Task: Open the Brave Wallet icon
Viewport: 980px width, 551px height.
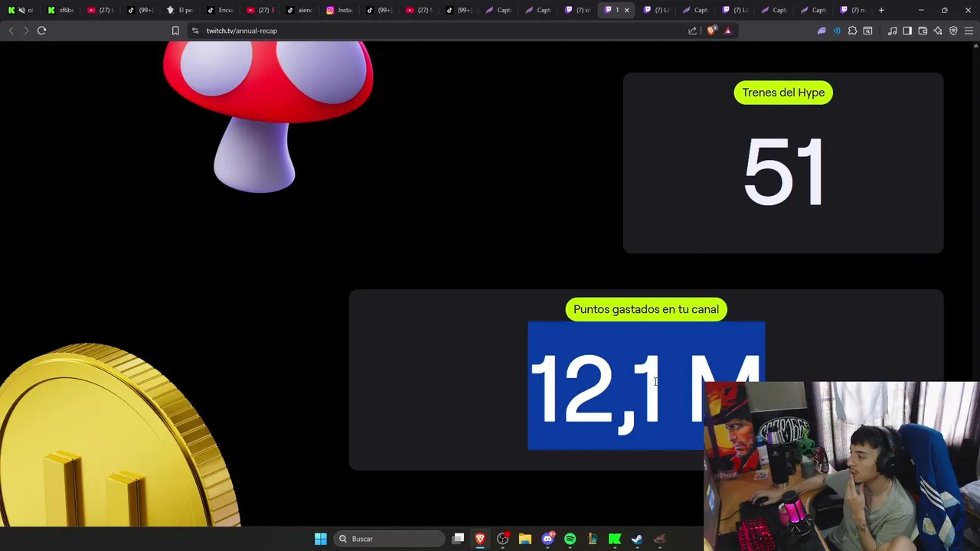Action: (x=923, y=31)
